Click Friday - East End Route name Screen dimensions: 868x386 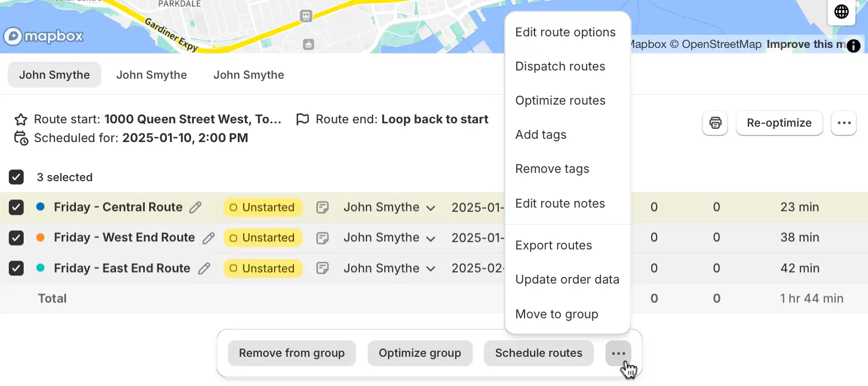coord(122,269)
